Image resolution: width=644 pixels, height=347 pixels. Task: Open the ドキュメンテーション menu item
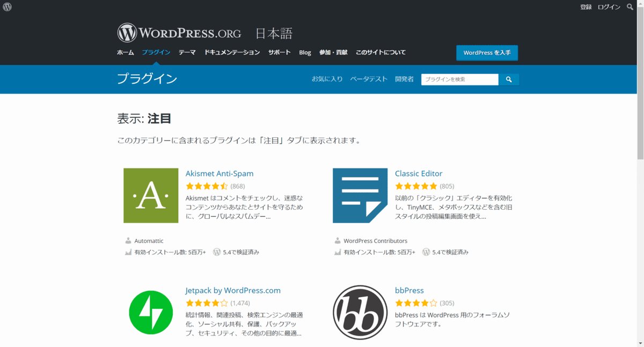(232, 53)
